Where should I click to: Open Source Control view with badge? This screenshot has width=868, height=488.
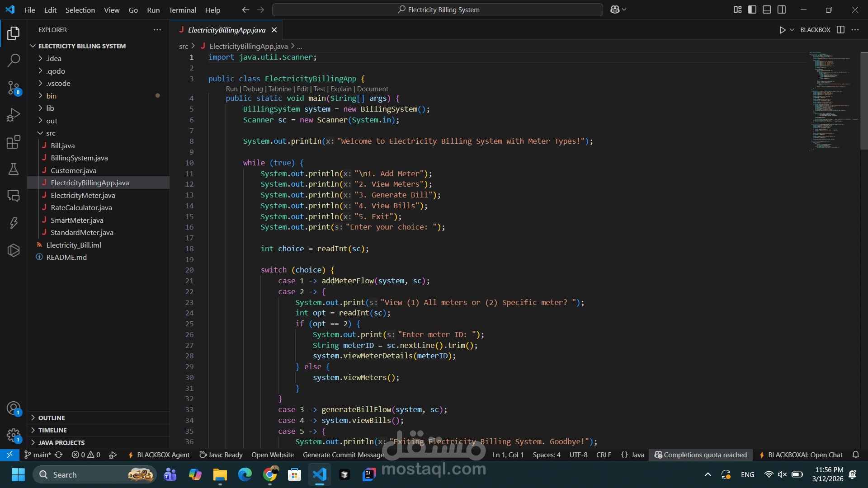click(14, 88)
